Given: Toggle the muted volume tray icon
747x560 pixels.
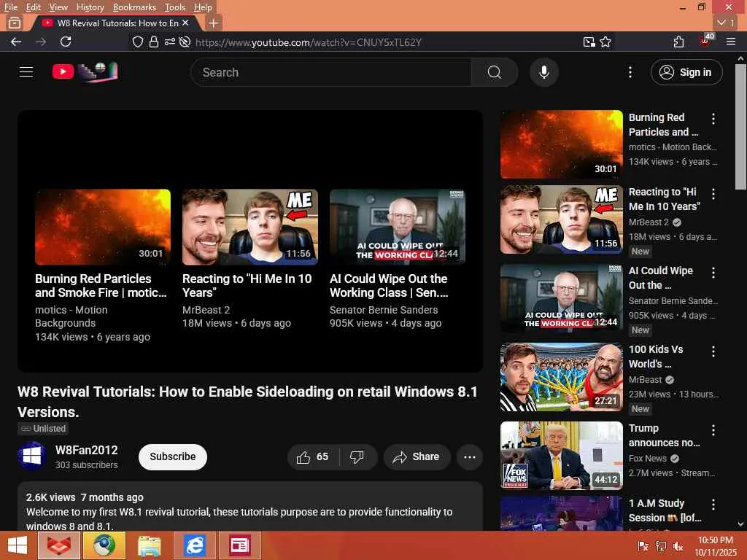Looking at the screenshot, I should click(678, 546).
